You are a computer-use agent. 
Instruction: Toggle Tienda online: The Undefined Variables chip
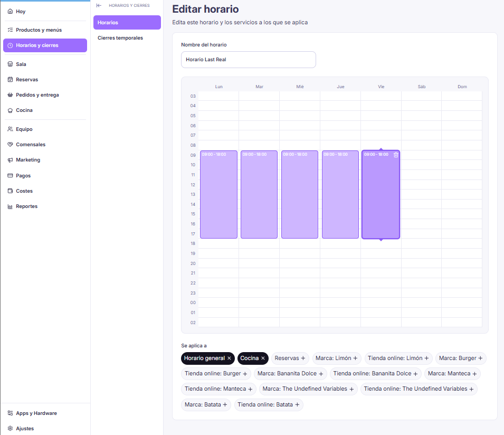419,389
